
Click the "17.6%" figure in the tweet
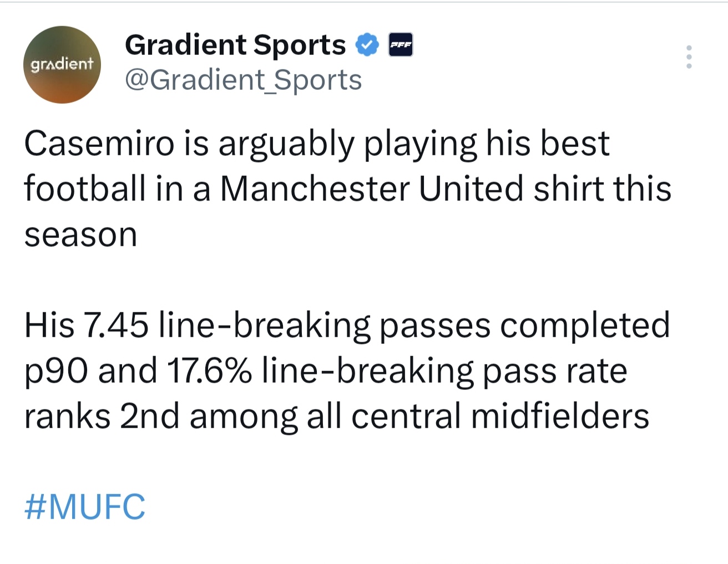point(208,370)
